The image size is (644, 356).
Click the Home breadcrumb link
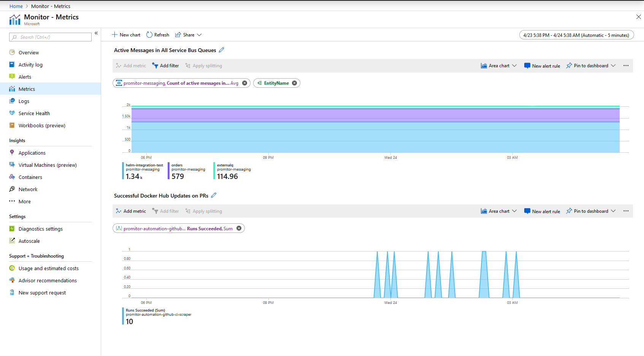[x=16, y=6]
